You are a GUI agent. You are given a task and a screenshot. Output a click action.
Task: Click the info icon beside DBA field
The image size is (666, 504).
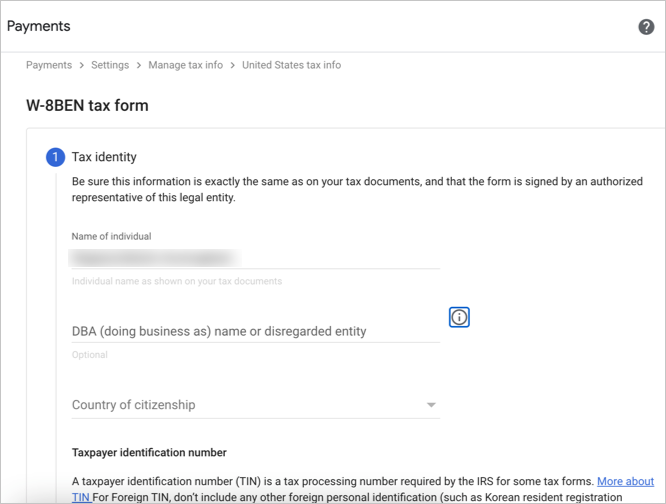pos(459,317)
